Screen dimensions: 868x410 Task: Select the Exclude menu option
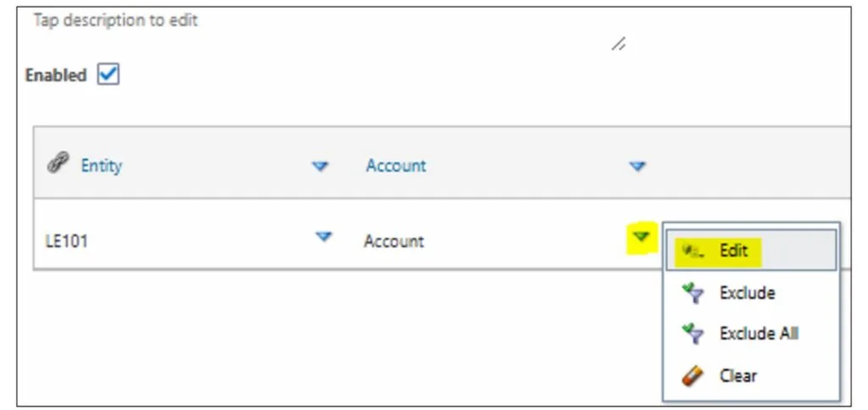point(747,293)
